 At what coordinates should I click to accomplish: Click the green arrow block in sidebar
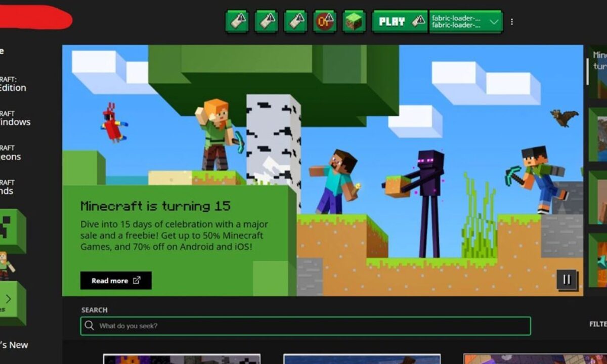click(x=10, y=302)
